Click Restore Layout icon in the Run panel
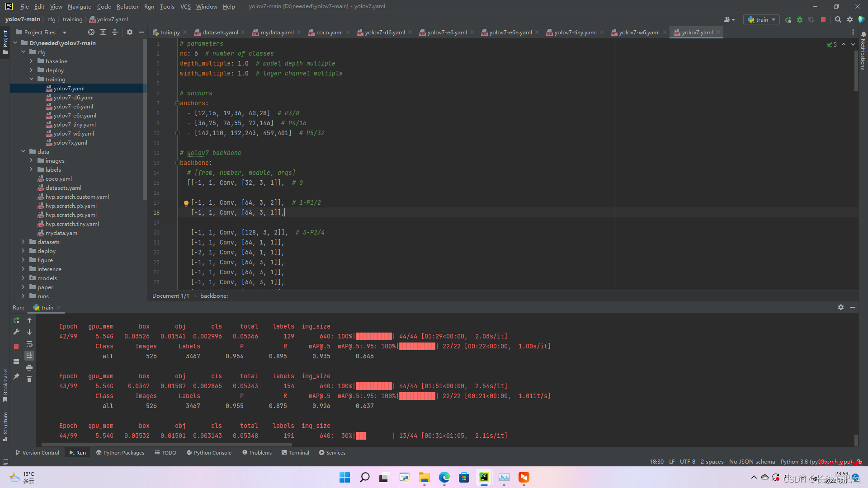This screenshot has width=868, height=488. click(16, 361)
